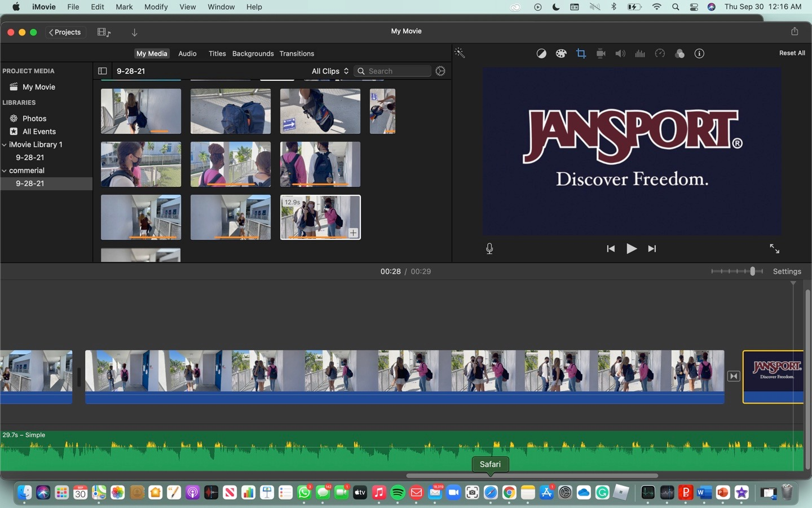Open the Volume adjustment tool
Image resolution: width=812 pixels, height=508 pixels.
click(620, 54)
